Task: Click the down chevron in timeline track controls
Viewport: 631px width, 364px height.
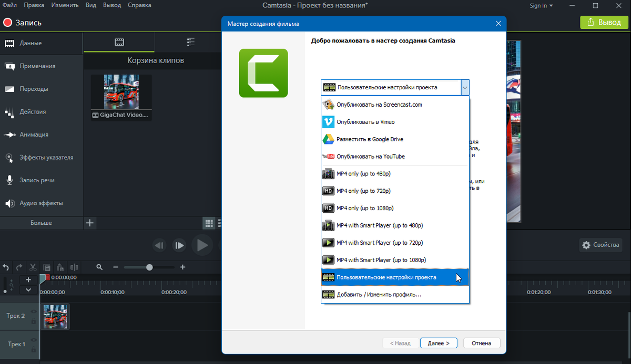Action: point(28,288)
